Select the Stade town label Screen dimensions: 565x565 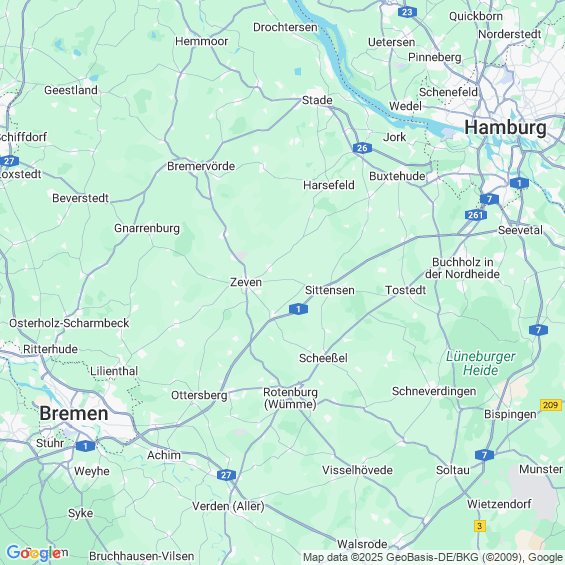[317, 100]
